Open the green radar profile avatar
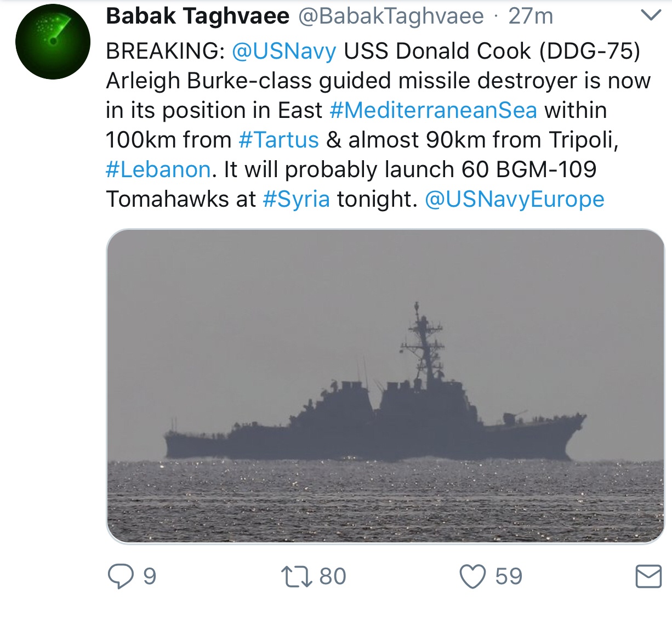This screenshot has width=672, height=617. pos(53,42)
